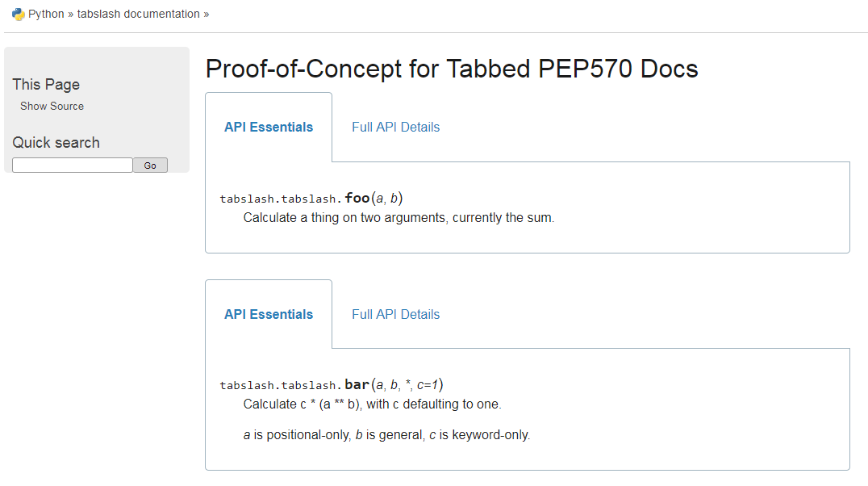Select API Essentials tab above foo

(269, 127)
